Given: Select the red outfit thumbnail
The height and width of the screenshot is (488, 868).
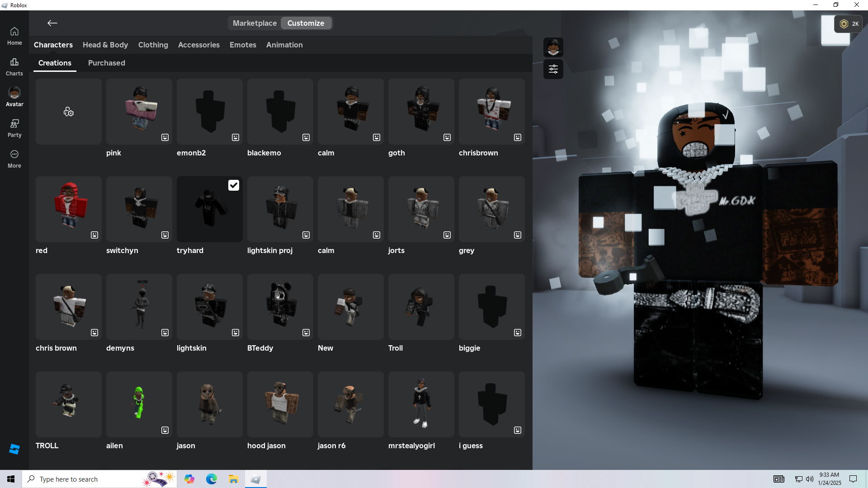Looking at the screenshot, I should pyautogui.click(x=69, y=209).
